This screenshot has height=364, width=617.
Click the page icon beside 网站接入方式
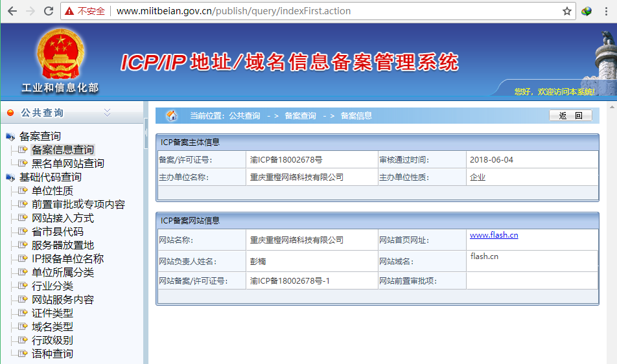coord(23,218)
